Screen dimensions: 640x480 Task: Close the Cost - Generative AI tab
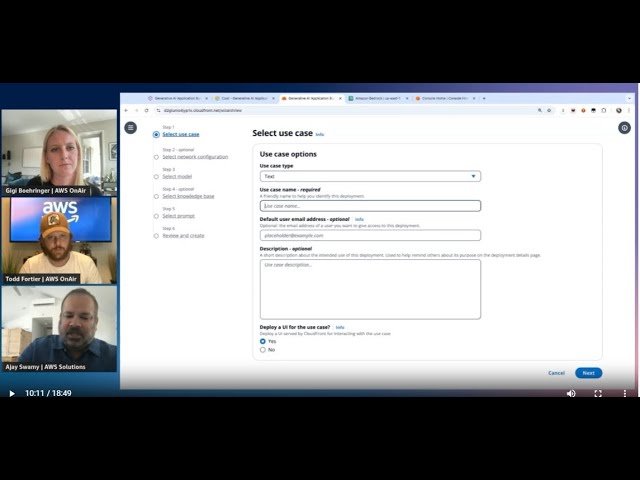coord(273,98)
